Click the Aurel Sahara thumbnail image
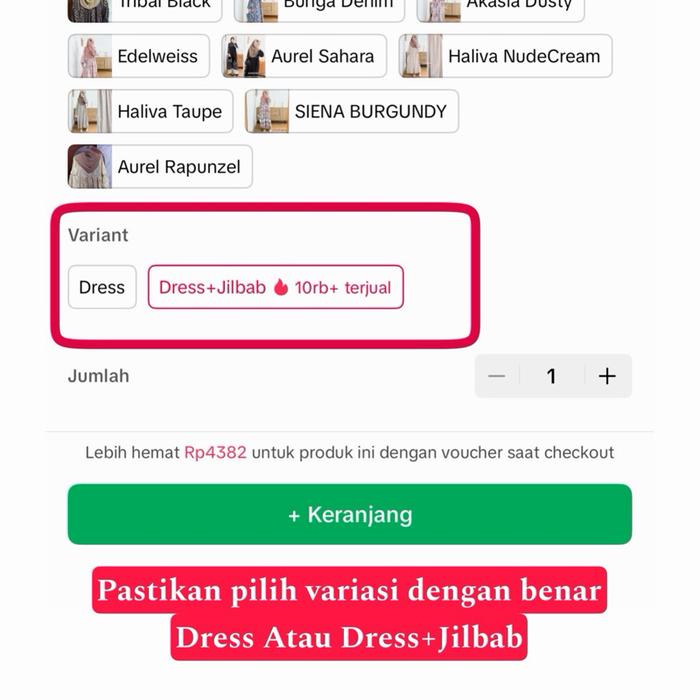This screenshot has height=700, width=700. [x=244, y=56]
